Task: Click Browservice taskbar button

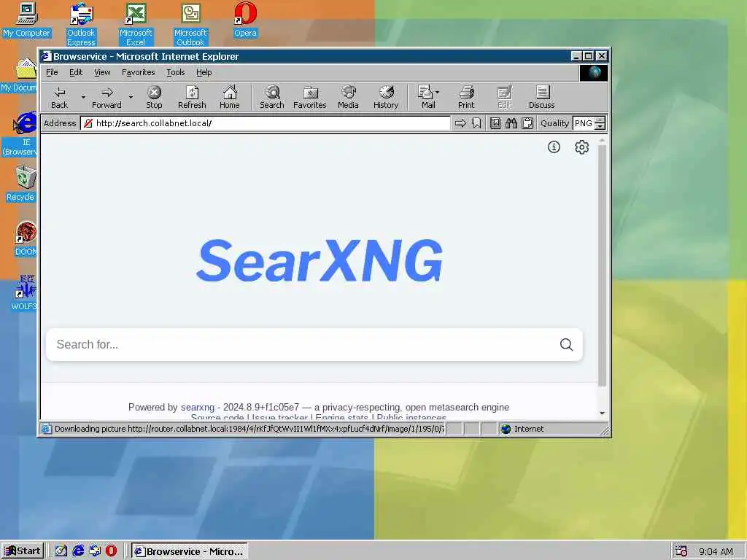Action: pos(190,551)
